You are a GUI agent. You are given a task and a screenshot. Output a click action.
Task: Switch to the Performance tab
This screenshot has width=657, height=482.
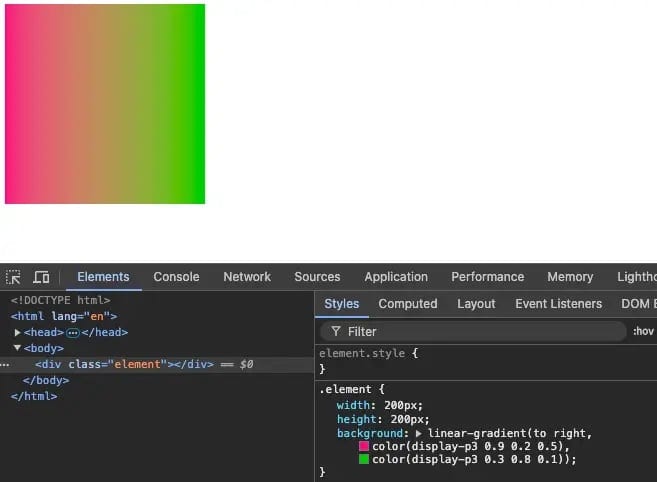point(487,277)
